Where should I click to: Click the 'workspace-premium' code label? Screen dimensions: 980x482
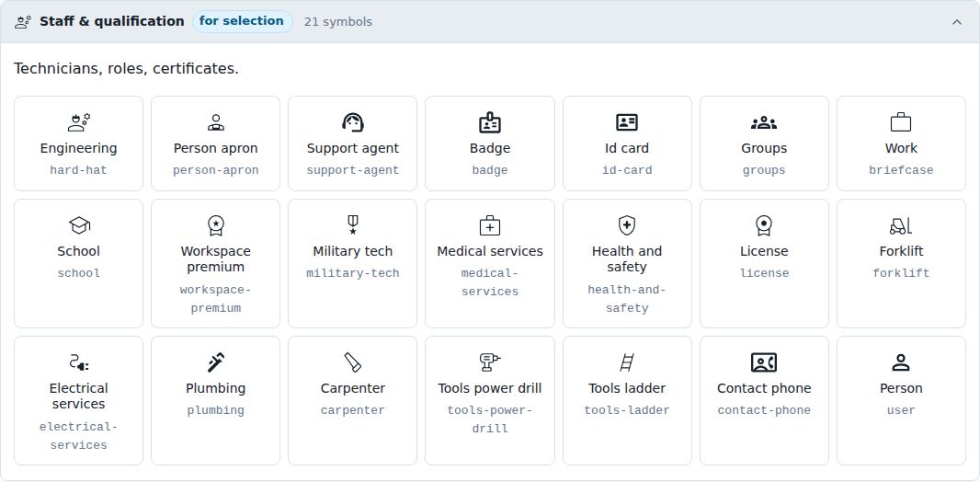(216, 299)
